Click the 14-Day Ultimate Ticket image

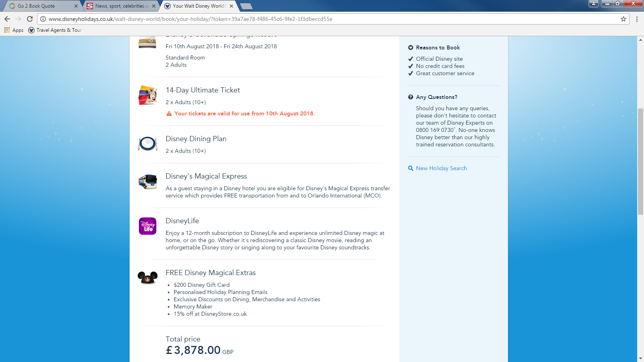point(148,95)
